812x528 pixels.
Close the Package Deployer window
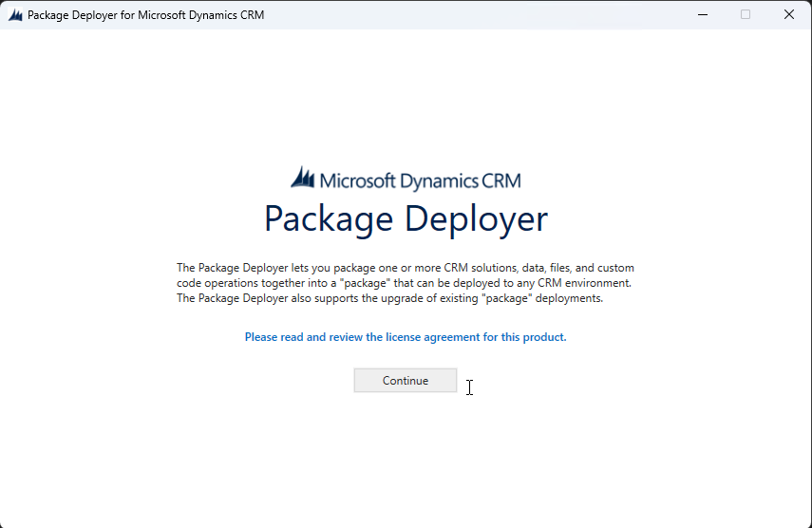click(x=788, y=14)
